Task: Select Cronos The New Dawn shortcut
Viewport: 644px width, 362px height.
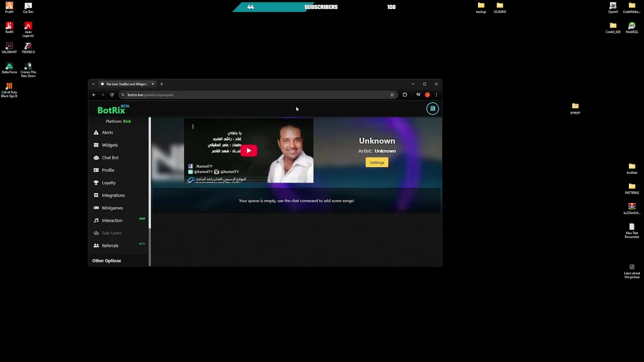Action: pyautogui.click(x=28, y=70)
